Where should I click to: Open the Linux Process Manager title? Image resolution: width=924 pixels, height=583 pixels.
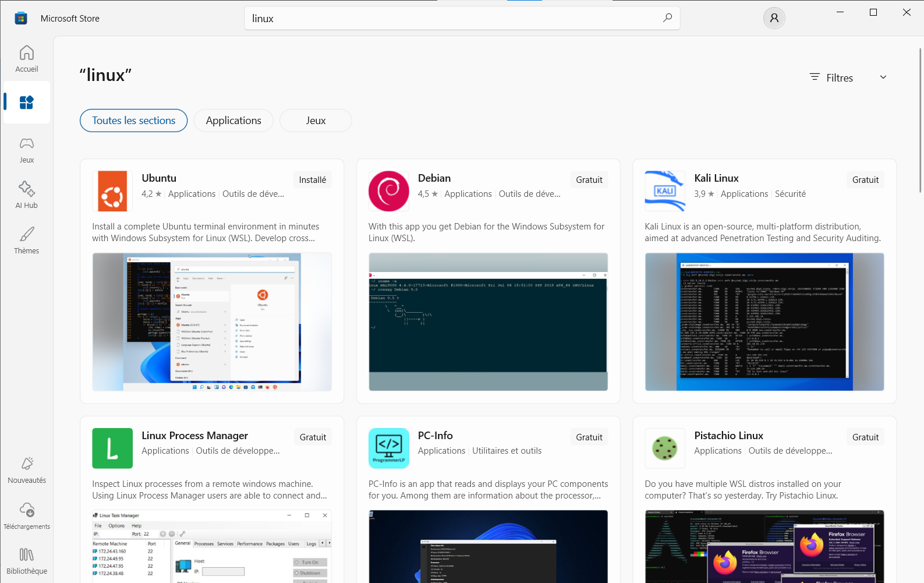pos(194,436)
